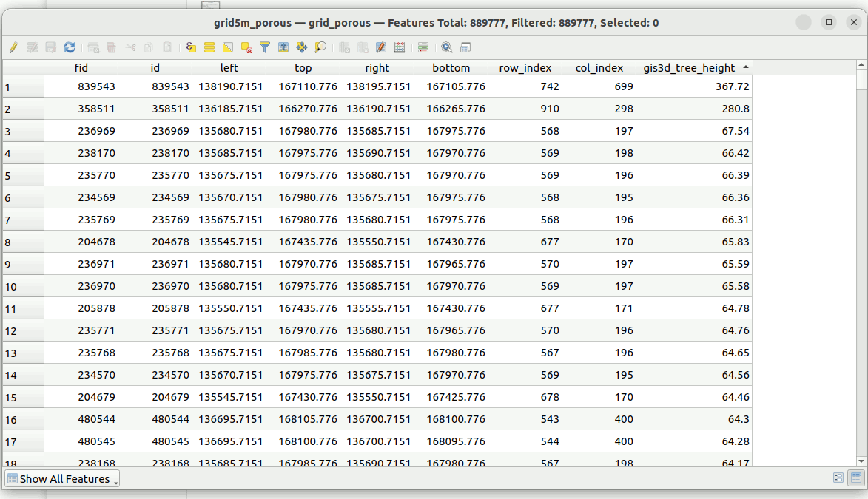Reload the attribute table
The height and width of the screenshot is (499, 868).
(x=70, y=47)
